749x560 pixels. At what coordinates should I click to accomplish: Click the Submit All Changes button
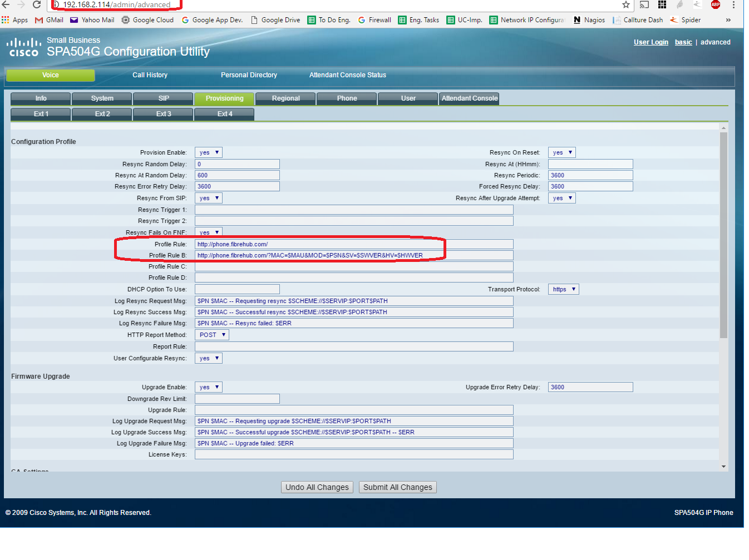397,487
